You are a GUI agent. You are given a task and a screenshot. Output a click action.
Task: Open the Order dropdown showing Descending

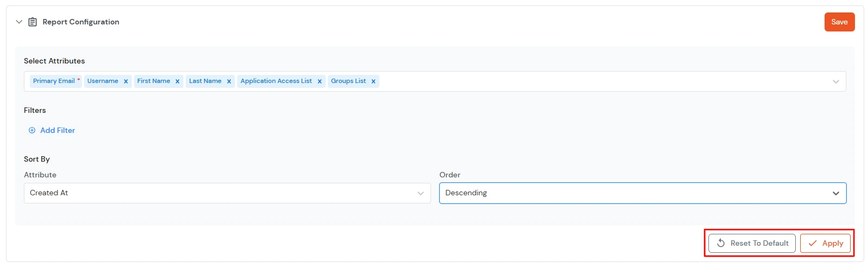tap(643, 193)
